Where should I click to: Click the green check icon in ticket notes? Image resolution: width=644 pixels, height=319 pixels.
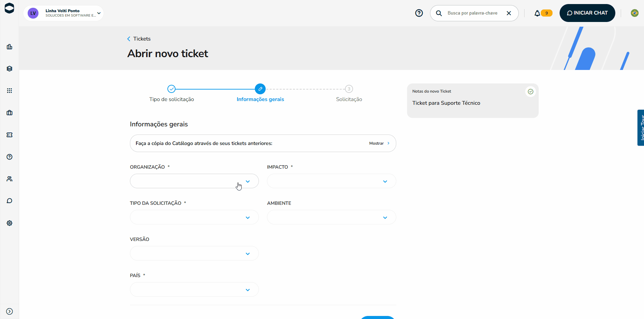(x=531, y=92)
